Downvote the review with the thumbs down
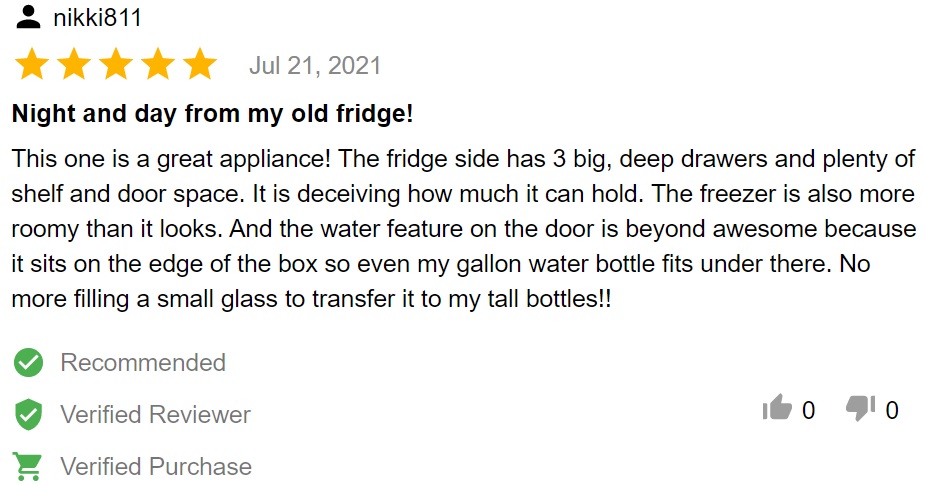This screenshot has height=484, width=925. (x=860, y=407)
